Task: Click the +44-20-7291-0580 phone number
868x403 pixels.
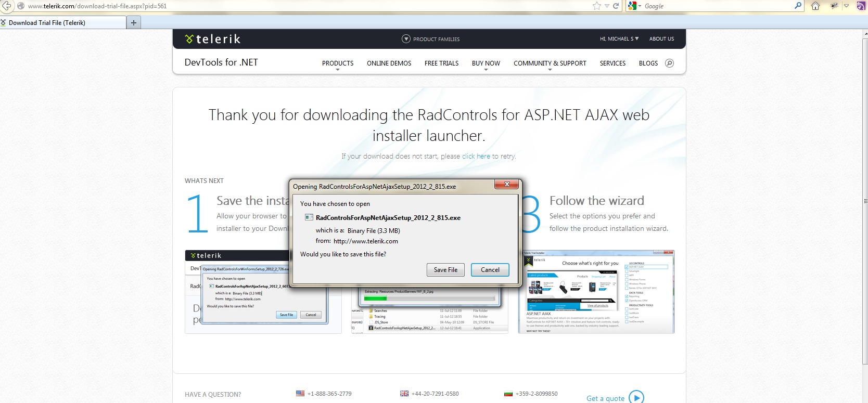Action: point(435,394)
